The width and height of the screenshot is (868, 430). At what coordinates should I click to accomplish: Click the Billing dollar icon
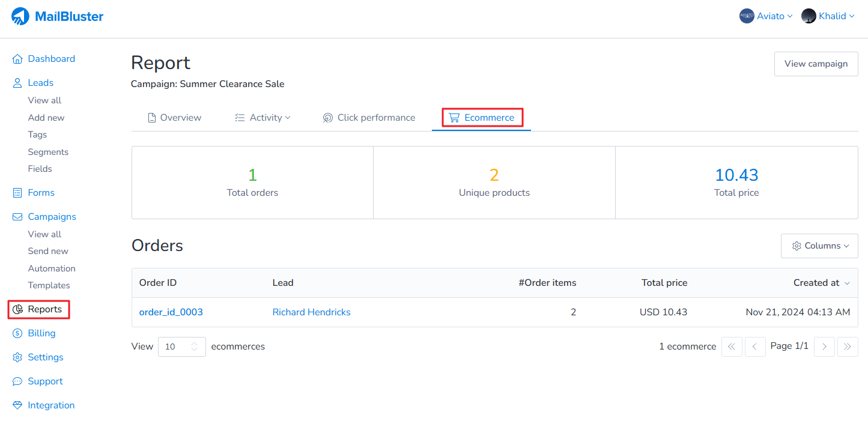pos(17,333)
